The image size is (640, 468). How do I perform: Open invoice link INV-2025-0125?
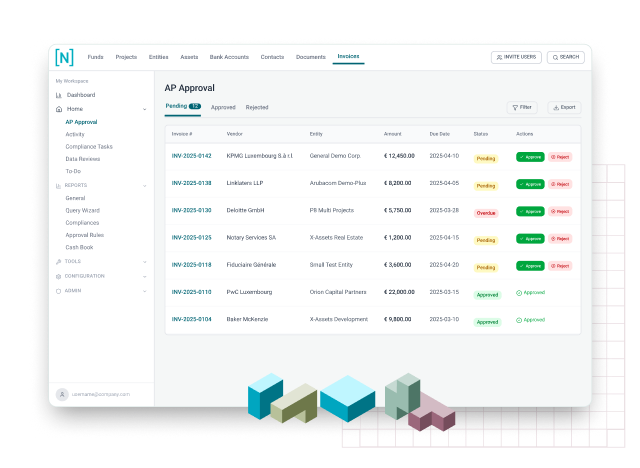[x=191, y=237]
